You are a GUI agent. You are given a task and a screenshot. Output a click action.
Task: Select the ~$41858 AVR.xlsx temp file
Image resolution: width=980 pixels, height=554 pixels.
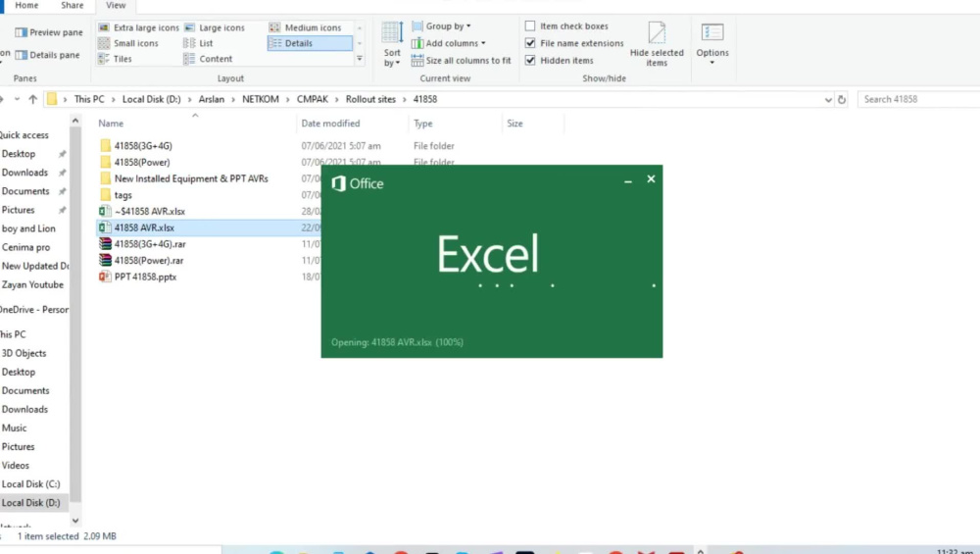(x=149, y=212)
